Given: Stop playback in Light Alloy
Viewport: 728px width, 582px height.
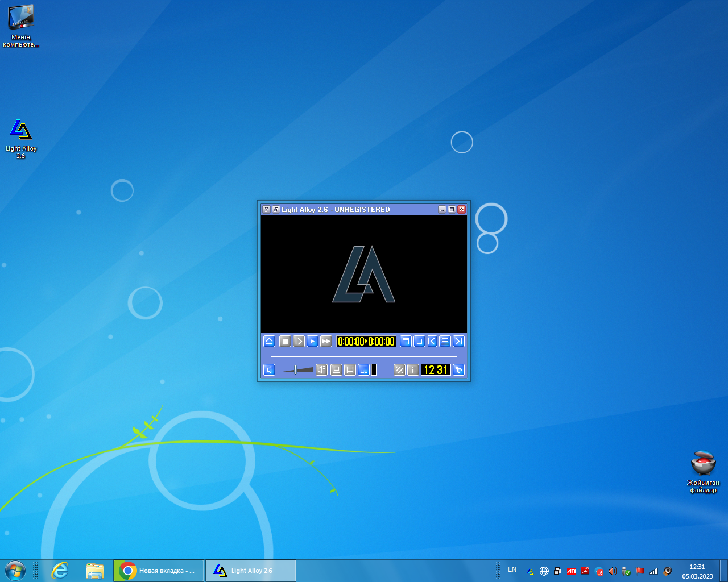Looking at the screenshot, I should pos(285,341).
